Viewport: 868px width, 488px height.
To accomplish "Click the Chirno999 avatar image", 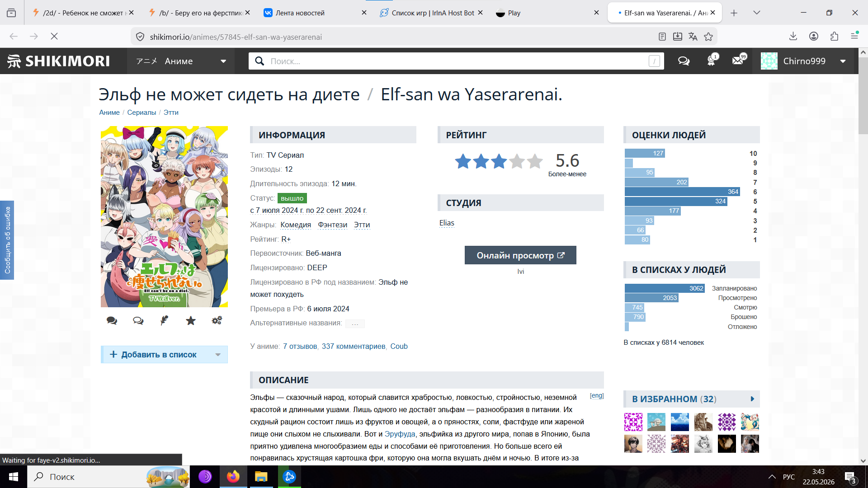I will click(x=769, y=61).
